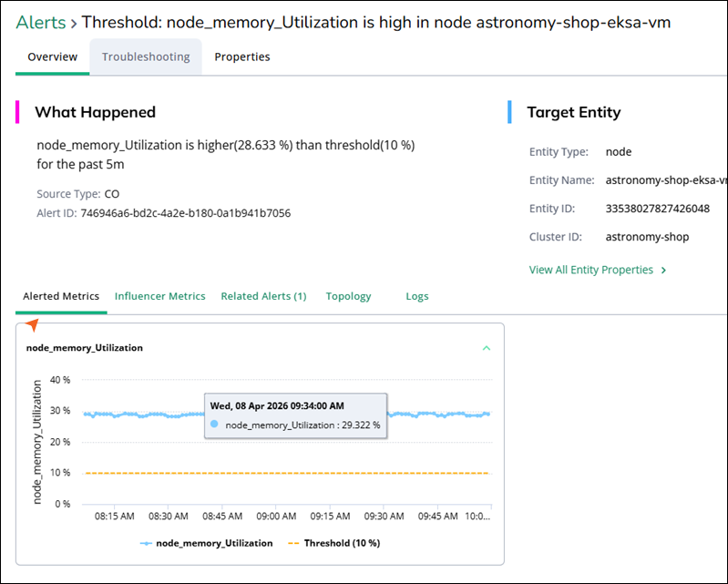Open the Overview tab

pyautogui.click(x=53, y=56)
